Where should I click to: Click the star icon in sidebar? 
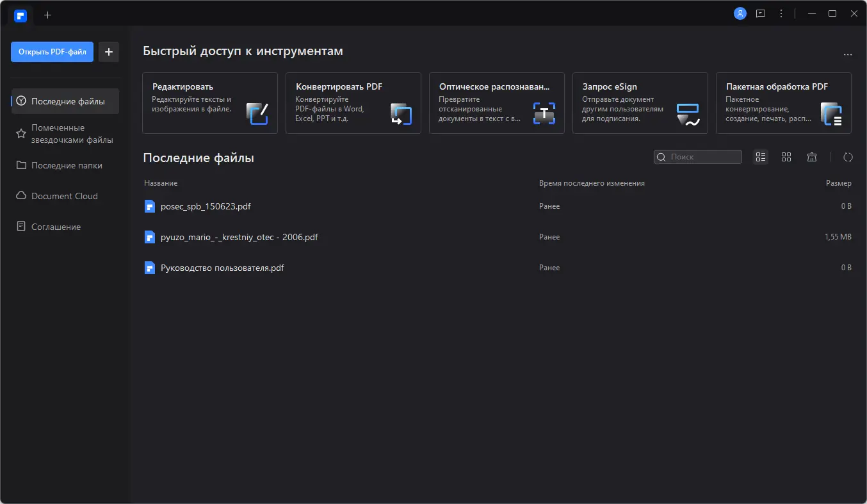pyautogui.click(x=21, y=133)
